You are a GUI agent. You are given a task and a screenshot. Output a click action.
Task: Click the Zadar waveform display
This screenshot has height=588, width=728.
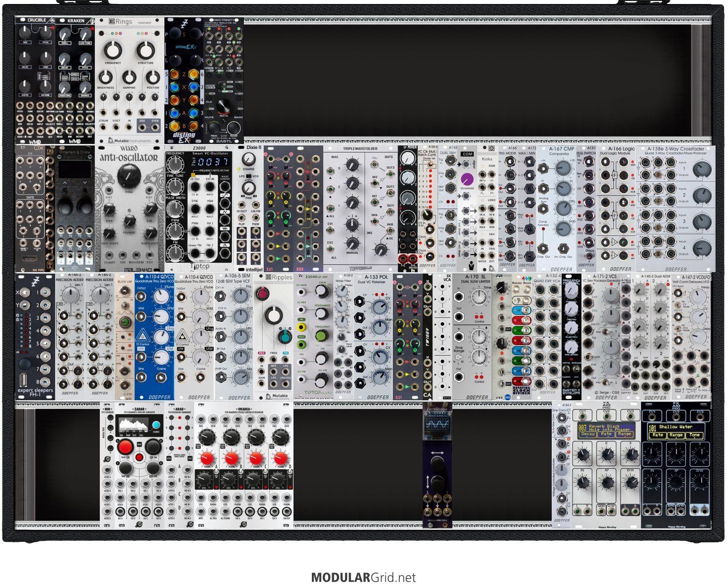pyautogui.click(x=133, y=426)
